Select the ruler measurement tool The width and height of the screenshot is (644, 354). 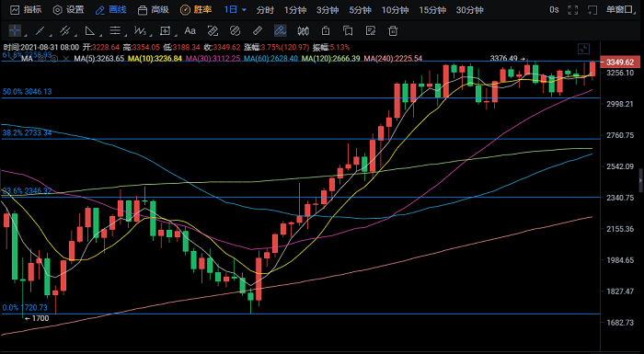[x=257, y=30]
